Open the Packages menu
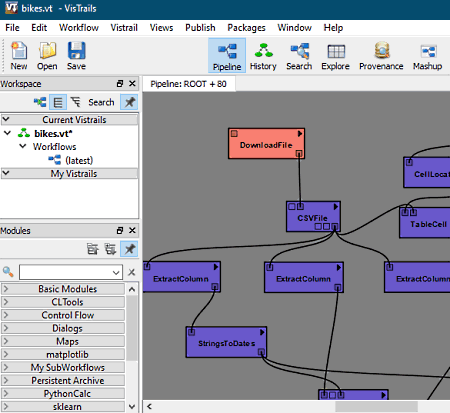 [246, 28]
